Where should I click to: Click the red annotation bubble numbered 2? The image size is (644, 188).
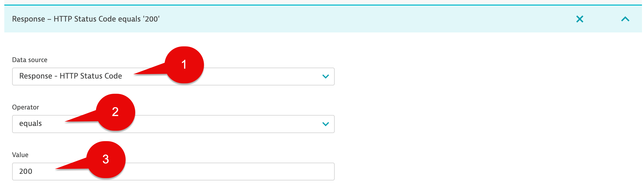click(116, 112)
